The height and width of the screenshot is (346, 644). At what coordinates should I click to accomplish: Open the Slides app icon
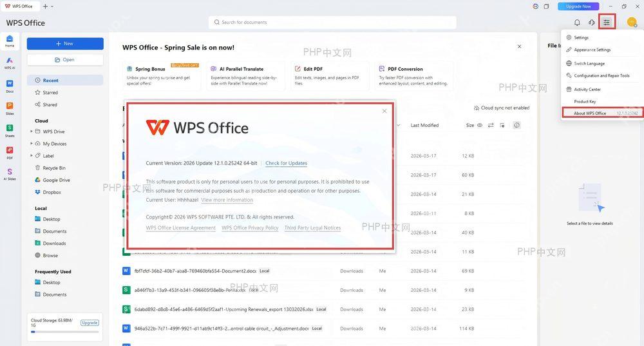[10, 108]
